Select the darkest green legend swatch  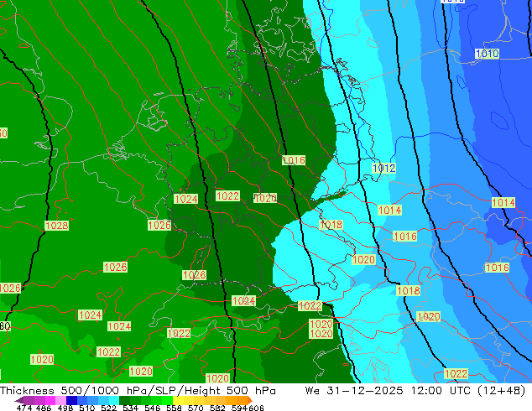pyautogui.click(x=123, y=400)
